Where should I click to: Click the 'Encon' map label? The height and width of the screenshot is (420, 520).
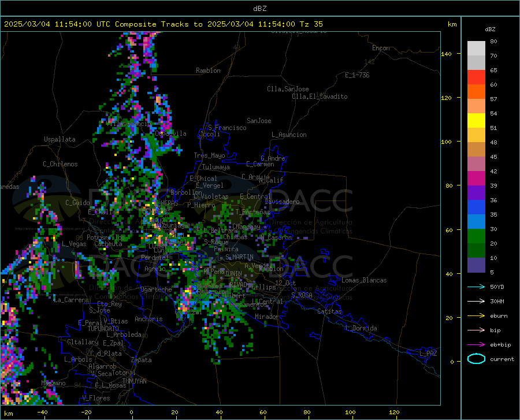[x=381, y=48]
